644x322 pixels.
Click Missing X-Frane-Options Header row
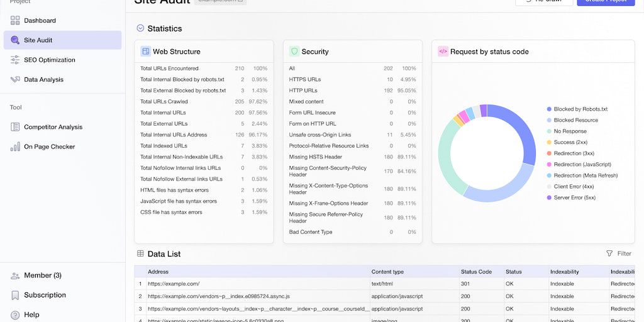352,204
